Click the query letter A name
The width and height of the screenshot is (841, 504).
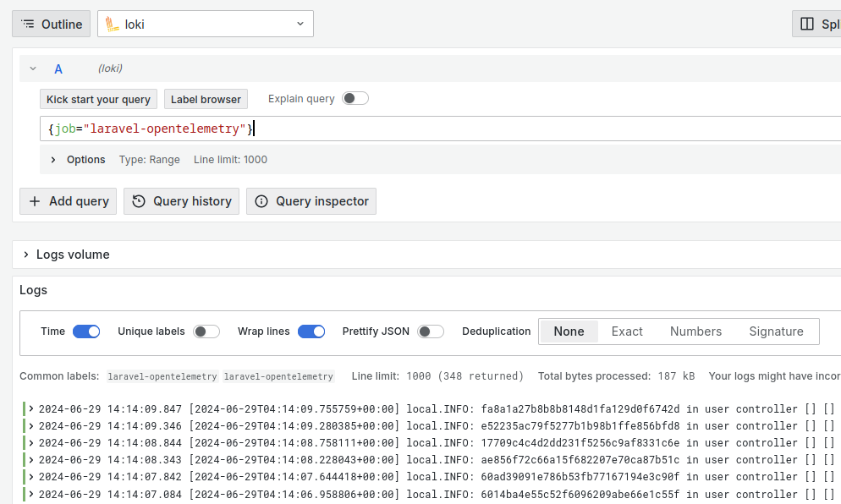click(58, 69)
